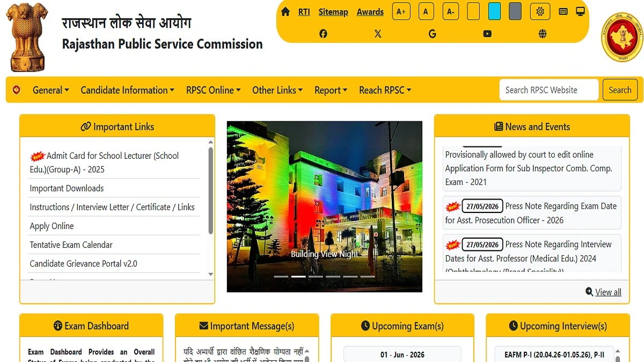Click the small emblem icon in navbar
644x362 pixels.
17,90
